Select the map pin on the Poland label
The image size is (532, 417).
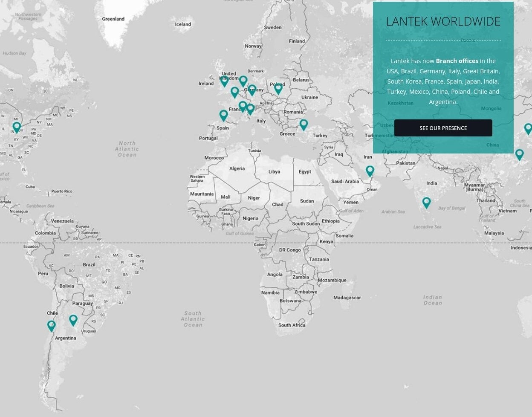(278, 89)
